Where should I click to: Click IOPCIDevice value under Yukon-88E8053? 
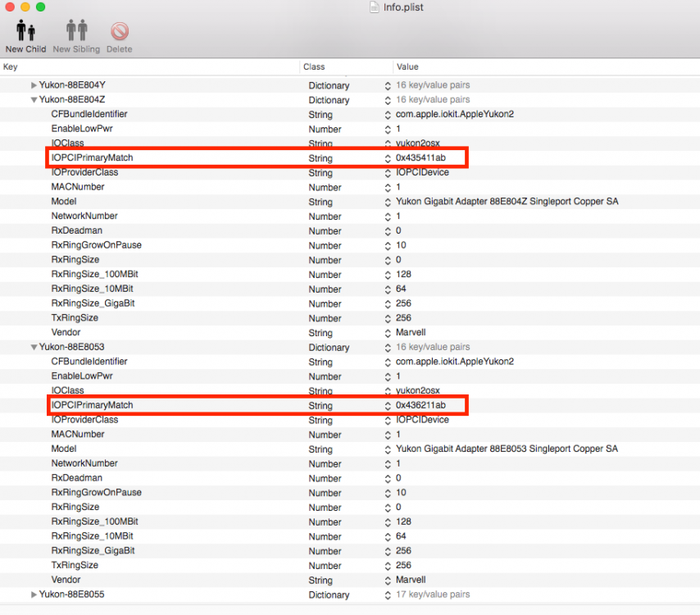click(x=422, y=420)
